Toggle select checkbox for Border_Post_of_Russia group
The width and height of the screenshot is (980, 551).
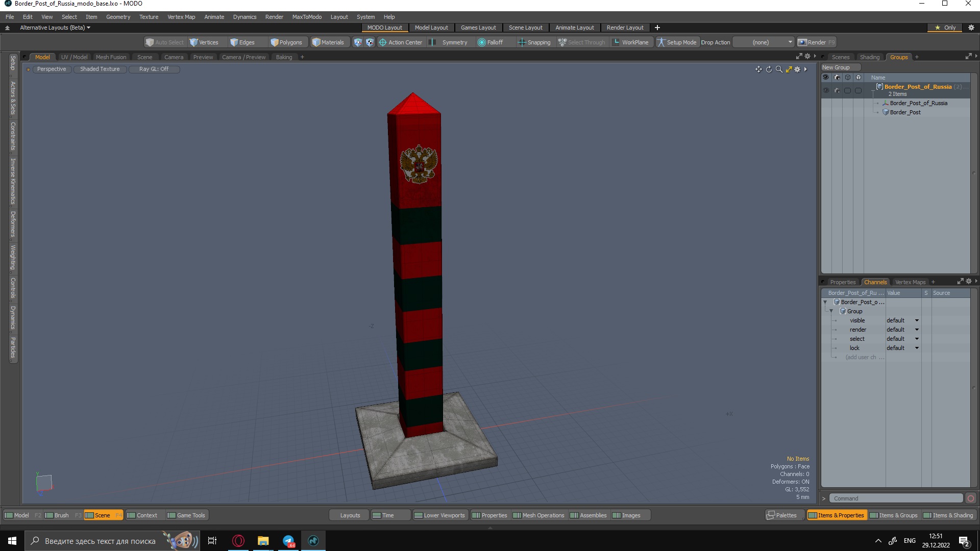(847, 90)
